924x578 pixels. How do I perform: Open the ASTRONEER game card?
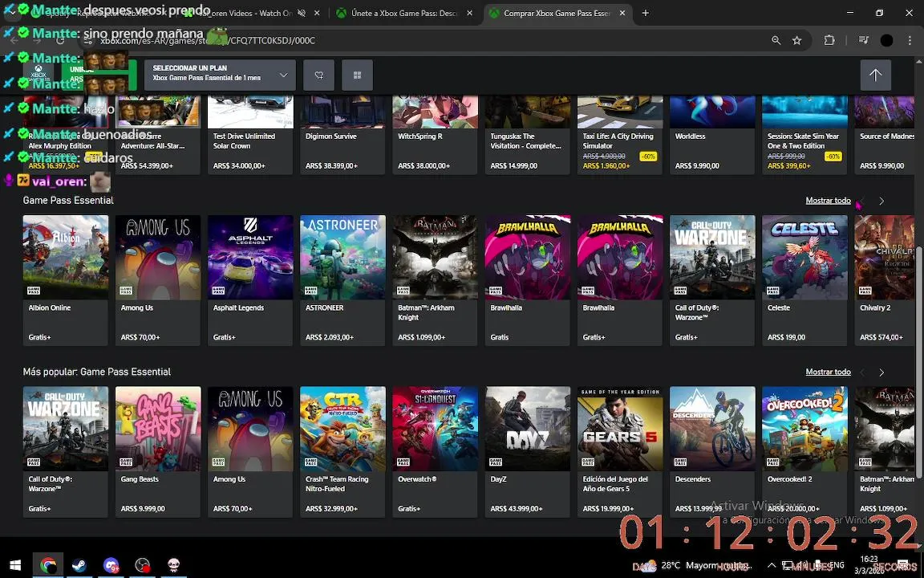pyautogui.click(x=343, y=280)
